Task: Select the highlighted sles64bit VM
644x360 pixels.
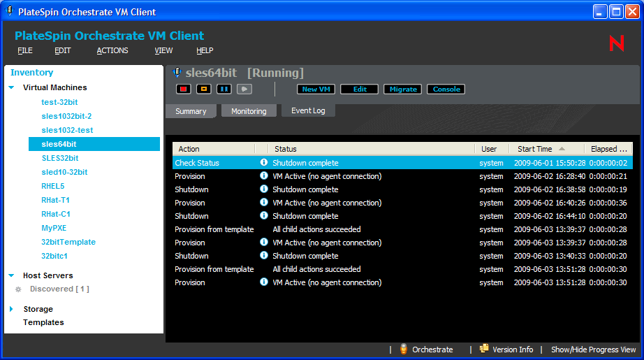Action: [94, 144]
